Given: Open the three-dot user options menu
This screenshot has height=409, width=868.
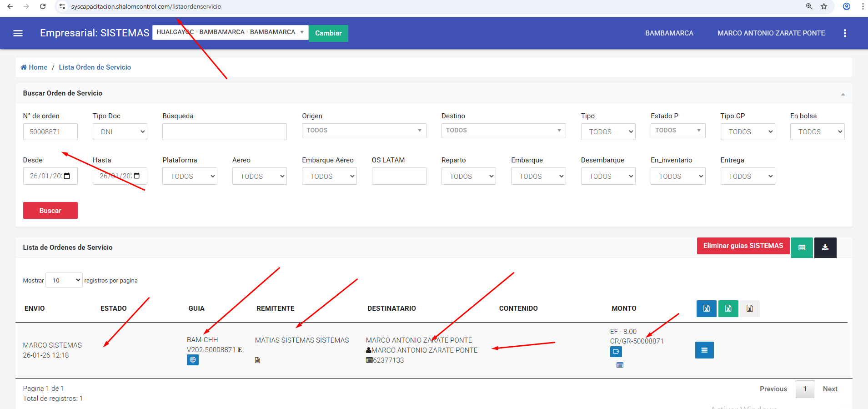Looking at the screenshot, I should click(845, 33).
